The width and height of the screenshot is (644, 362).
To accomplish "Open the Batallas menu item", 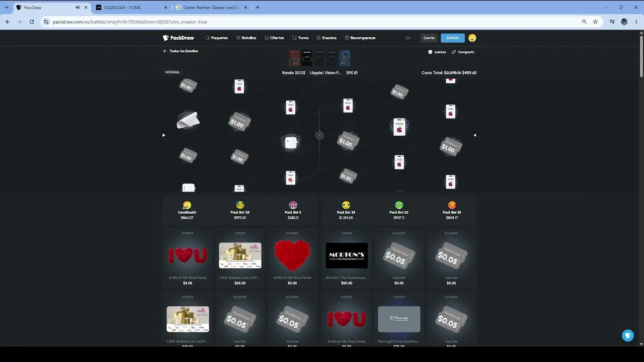I will (246, 38).
